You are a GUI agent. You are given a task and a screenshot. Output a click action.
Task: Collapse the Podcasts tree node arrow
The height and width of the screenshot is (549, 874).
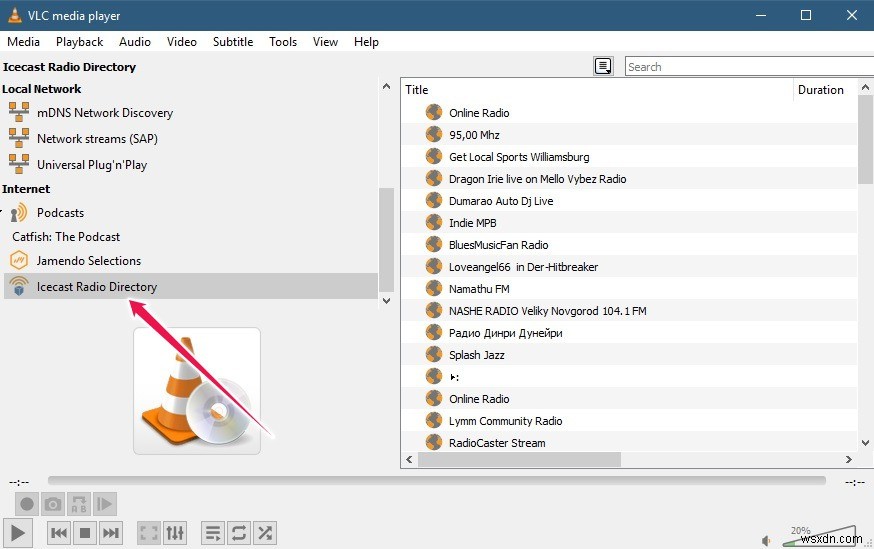2,212
